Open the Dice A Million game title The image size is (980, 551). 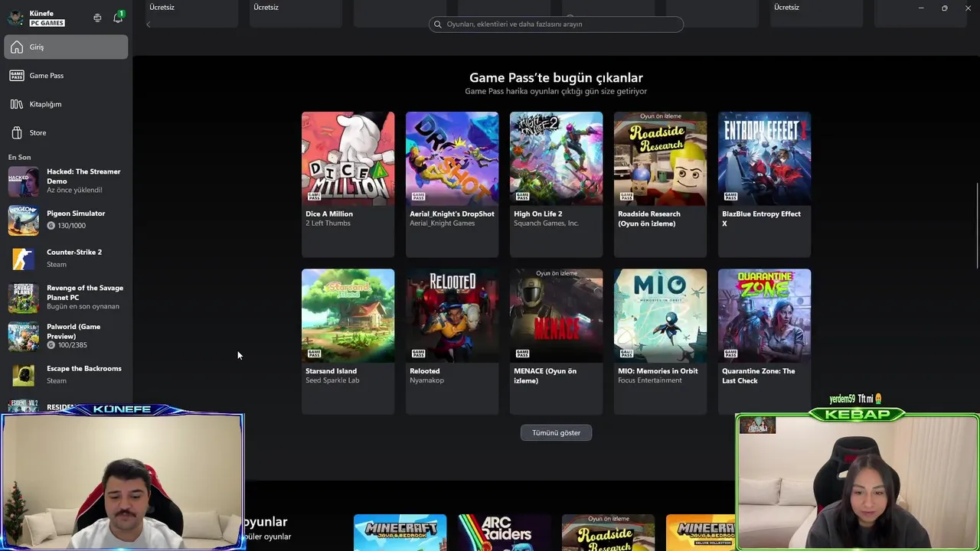329,214
